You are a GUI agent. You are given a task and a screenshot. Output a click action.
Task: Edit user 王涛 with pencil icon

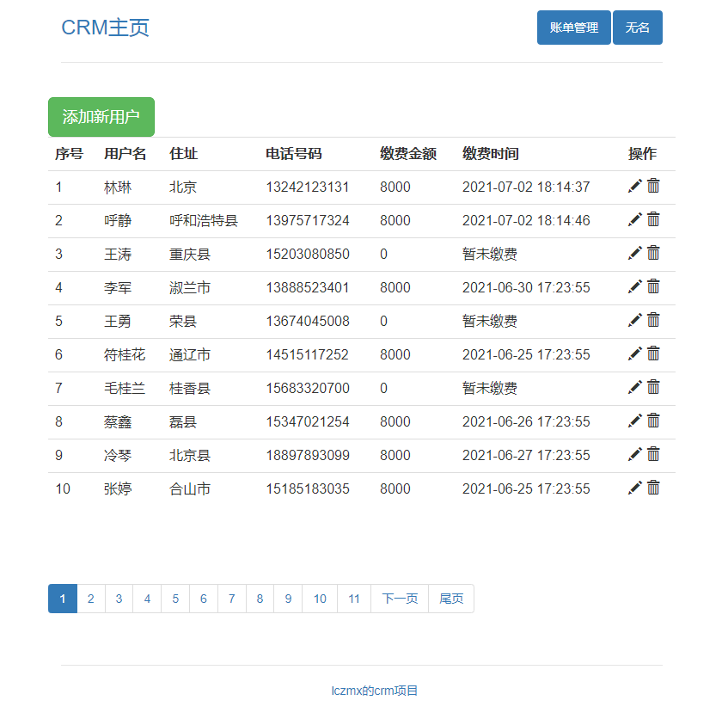click(634, 253)
